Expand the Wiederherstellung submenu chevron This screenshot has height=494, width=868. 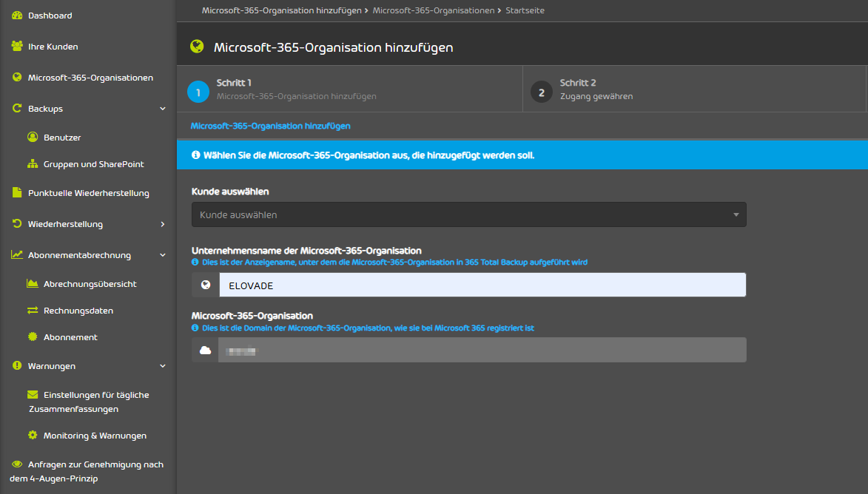point(163,224)
